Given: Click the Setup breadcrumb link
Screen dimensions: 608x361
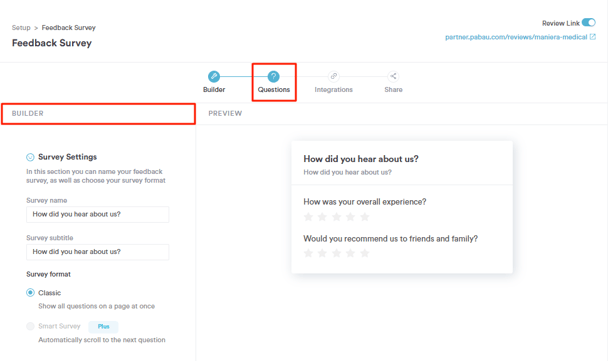Looking at the screenshot, I should [x=21, y=28].
